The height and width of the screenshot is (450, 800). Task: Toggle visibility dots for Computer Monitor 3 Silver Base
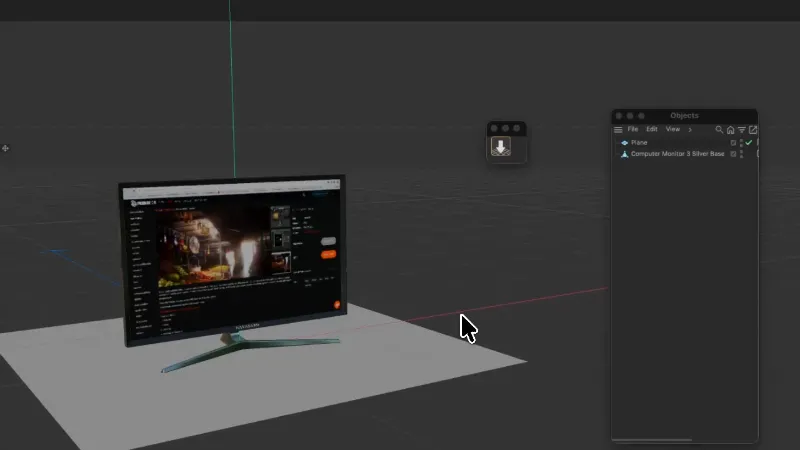pyautogui.click(x=741, y=154)
